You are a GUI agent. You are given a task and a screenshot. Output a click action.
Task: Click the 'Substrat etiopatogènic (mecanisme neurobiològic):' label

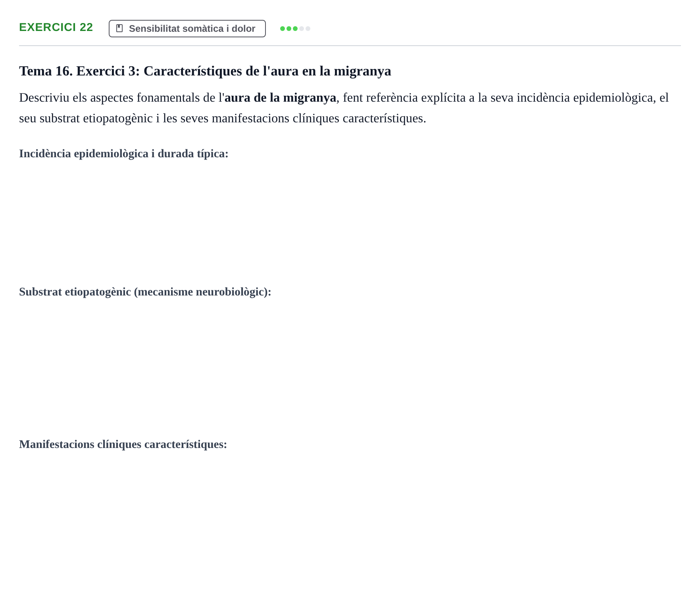[145, 292]
